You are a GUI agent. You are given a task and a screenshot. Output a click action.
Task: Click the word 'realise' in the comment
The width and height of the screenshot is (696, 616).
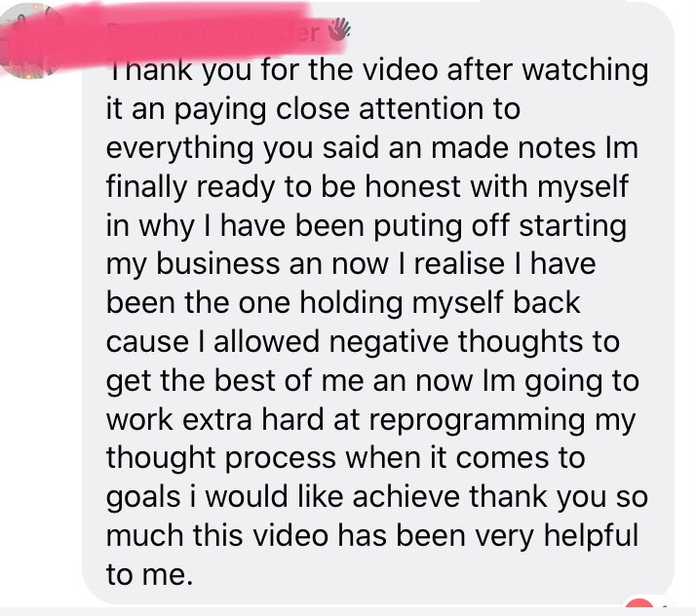[x=460, y=263]
